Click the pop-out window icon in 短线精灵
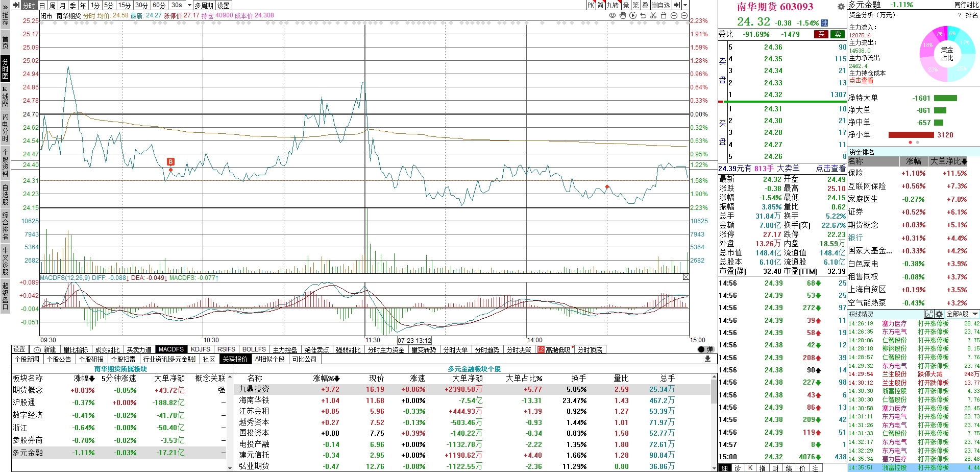The width and height of the screenshot is (980, 472). [x=929, y=314]
